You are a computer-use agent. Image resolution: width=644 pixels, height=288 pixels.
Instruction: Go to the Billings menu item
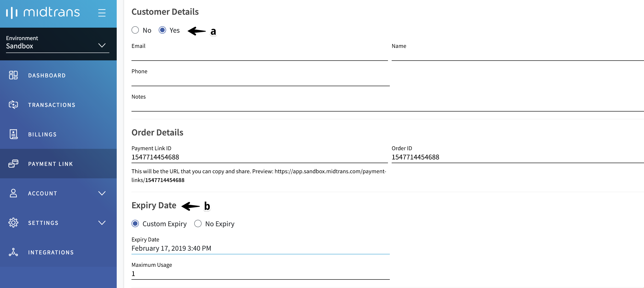42,134
